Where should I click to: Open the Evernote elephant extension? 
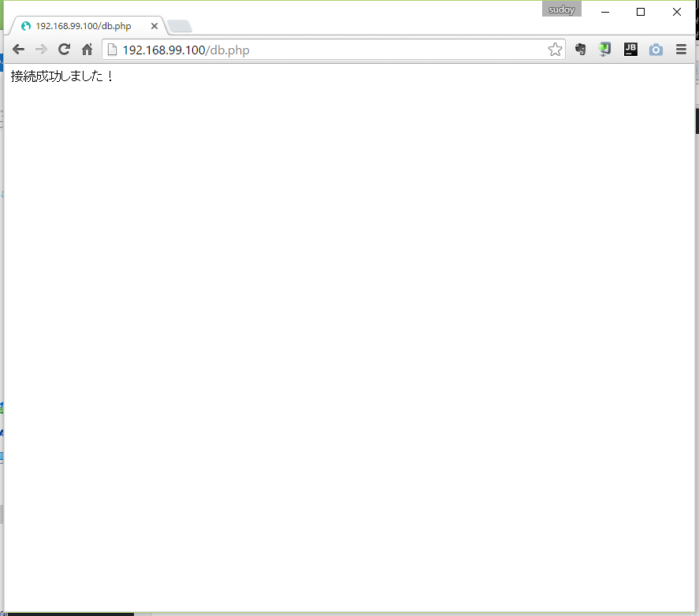tap(581, 50)
